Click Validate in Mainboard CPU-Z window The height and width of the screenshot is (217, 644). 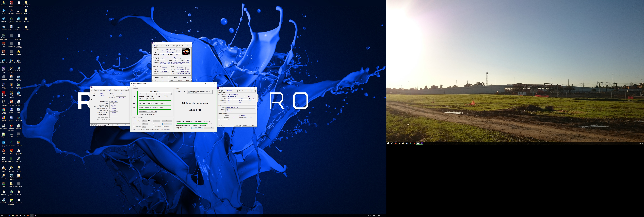pos(245,126)
